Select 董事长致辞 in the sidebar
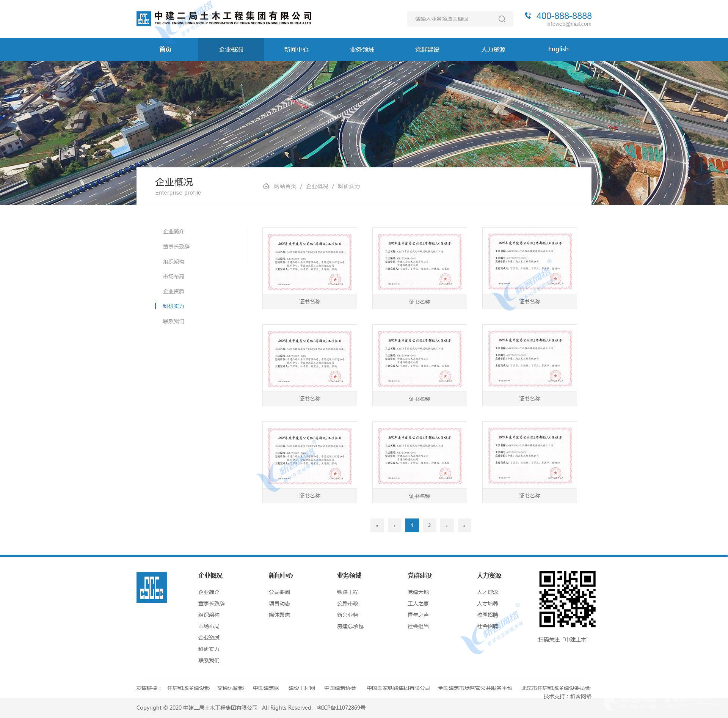The height and width of the screenshot is (718, 728). pos(176,247)
